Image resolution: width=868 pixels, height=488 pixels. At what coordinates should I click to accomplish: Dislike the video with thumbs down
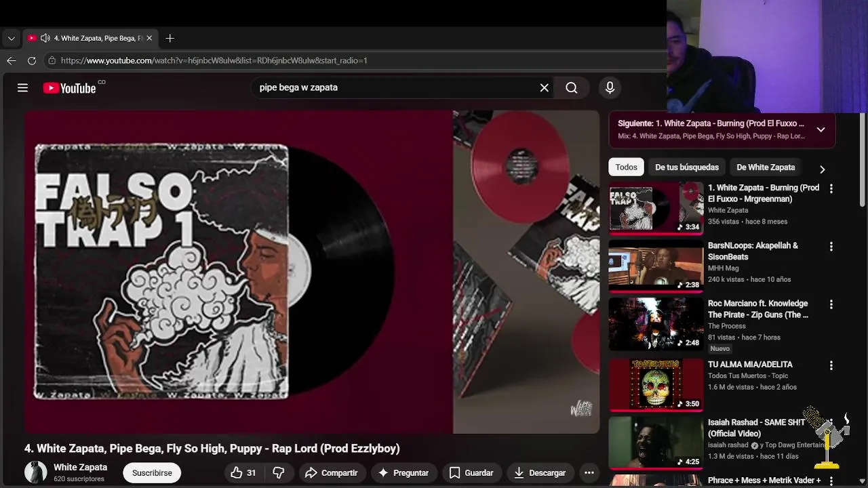click(278, 473)
